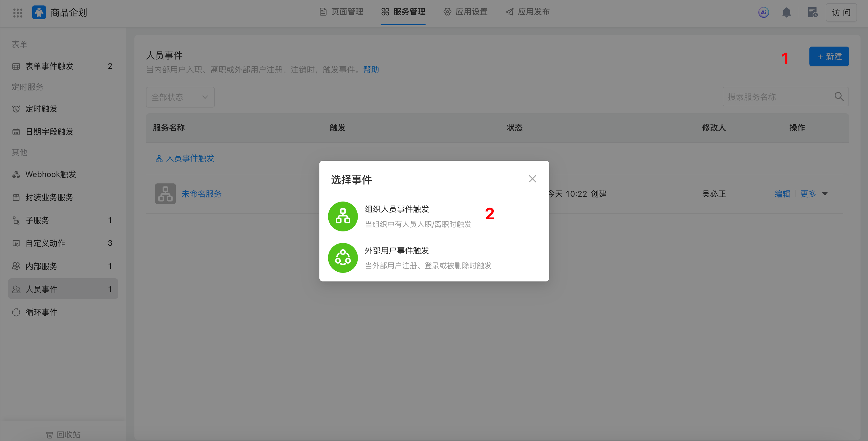The height and width of the screenshot is (441, 868).
Task: Expand the 更多 dropdown arrow in the row
Action: coord(825,193)
